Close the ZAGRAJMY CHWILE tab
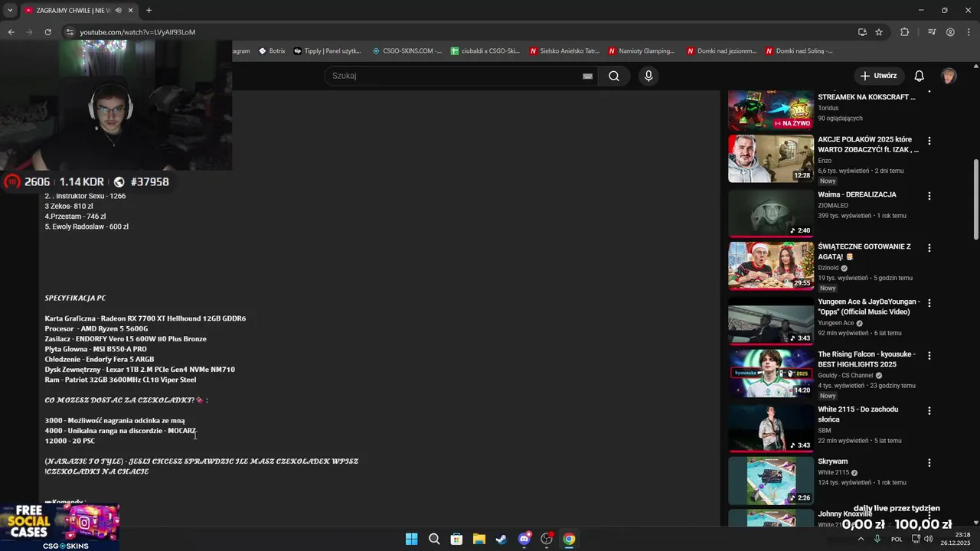980x551 pixels. pos(131,10)
